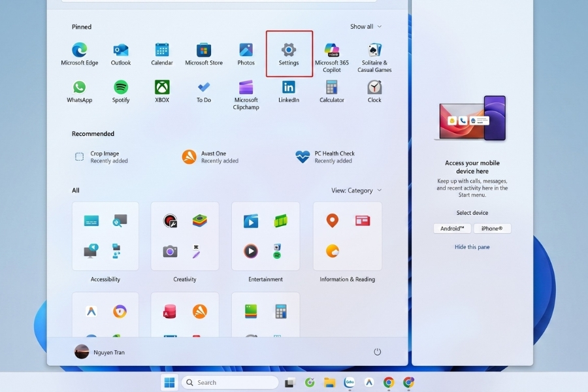This screenshot has width=588, height=392.
Task: Open recommended PC Health Check
Action: point(325,157)
